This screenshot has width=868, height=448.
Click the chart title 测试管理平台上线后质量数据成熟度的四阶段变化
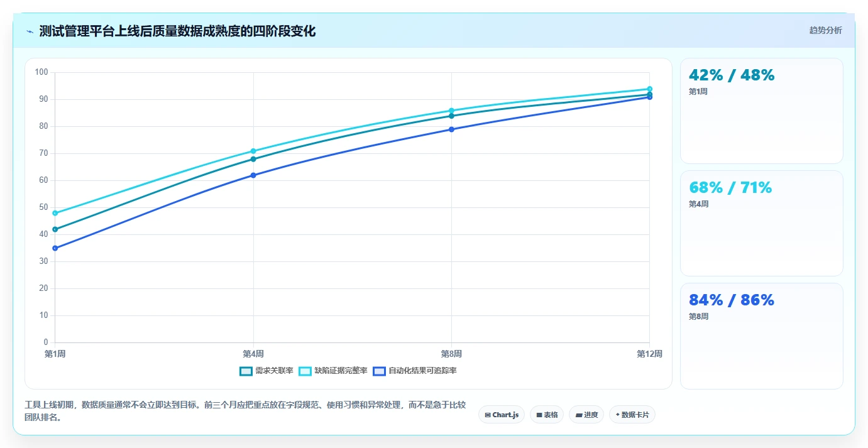[177, 31]
